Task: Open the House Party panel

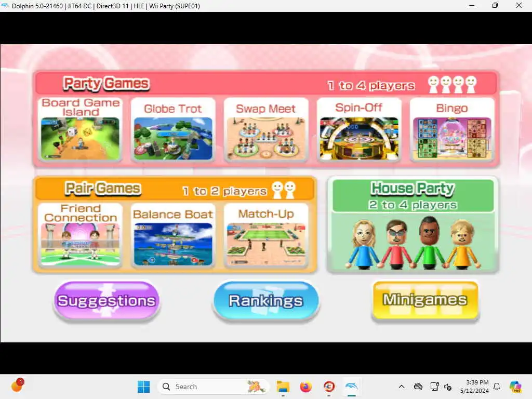Action: 413,224
